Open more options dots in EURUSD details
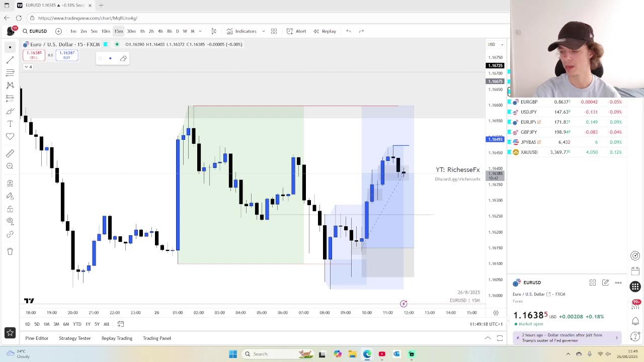644x362 pixels. coord(618,283)
